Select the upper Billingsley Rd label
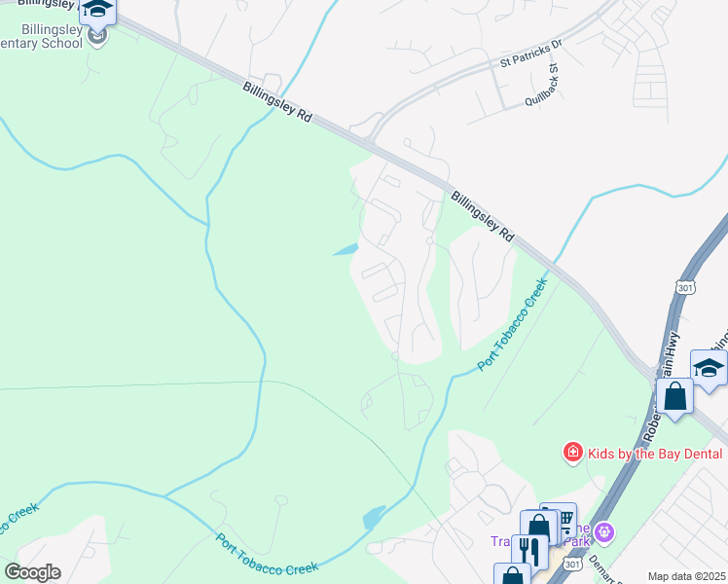The image size is (728, 584). pyautogui.click(x=277, y=101)
